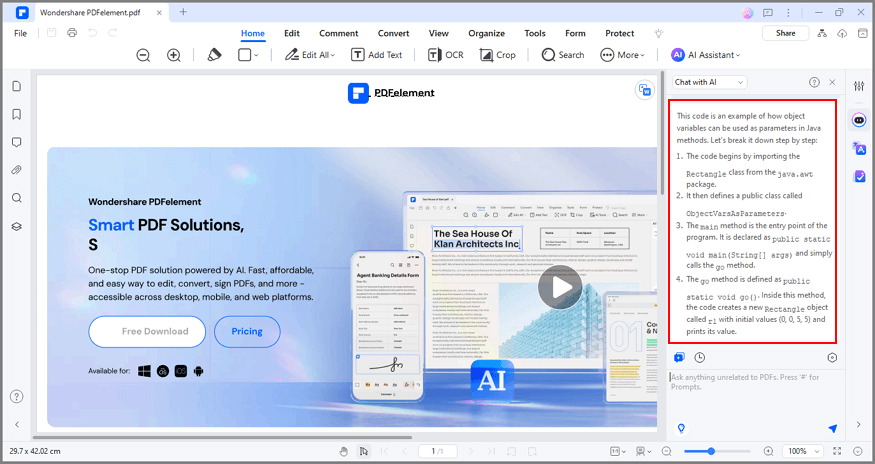875x464 pixels.
Task: Click the status bar zoom slider
Action: point(718,451)
